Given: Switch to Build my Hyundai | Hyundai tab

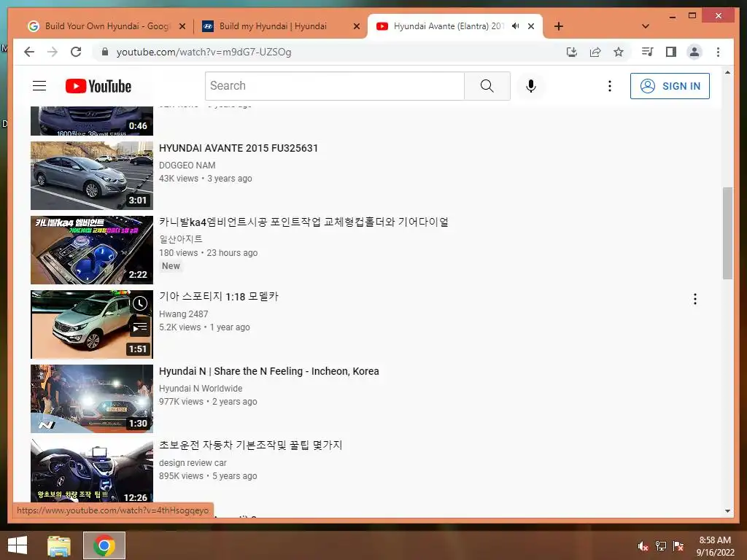Looking at the screenshot, I should click(273, 26).
